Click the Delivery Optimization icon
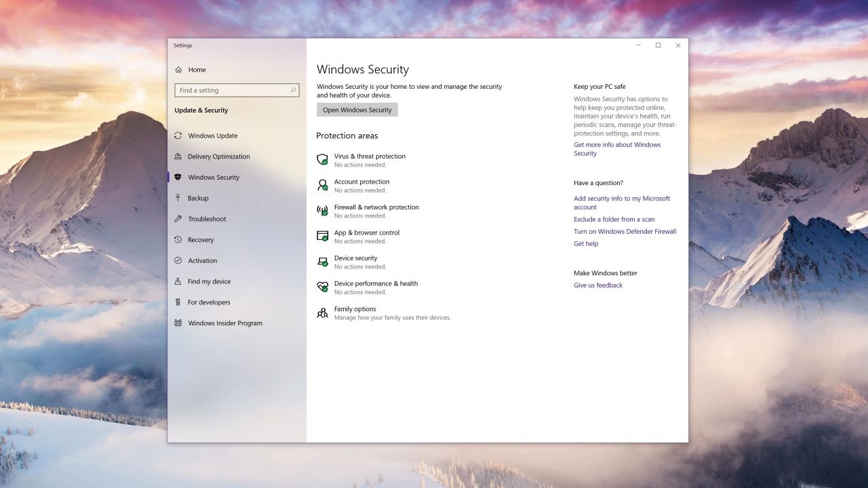The height and width of the screenshot is (488, 868). tap(178, 157)
